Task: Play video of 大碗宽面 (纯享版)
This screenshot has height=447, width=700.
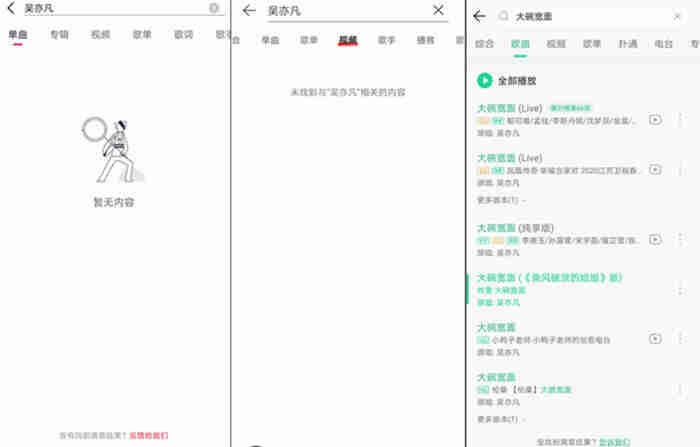Action: point(655,240)
